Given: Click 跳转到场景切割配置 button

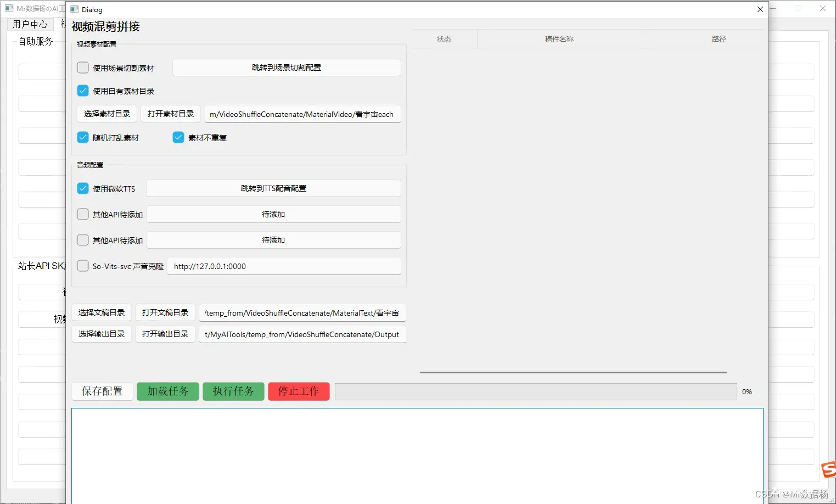Looking at the screenshot, I should click(x=287, y=68).
